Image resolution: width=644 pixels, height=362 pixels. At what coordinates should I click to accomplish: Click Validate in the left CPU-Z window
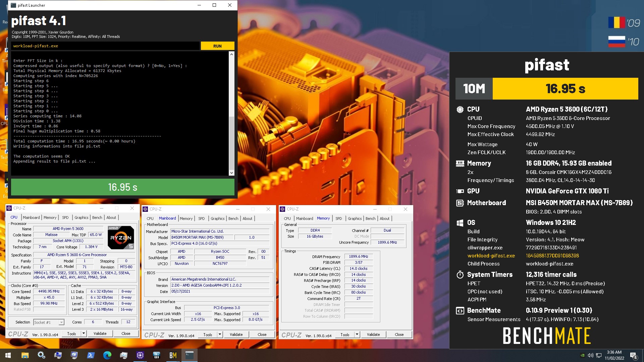click(x=100, y=334)
